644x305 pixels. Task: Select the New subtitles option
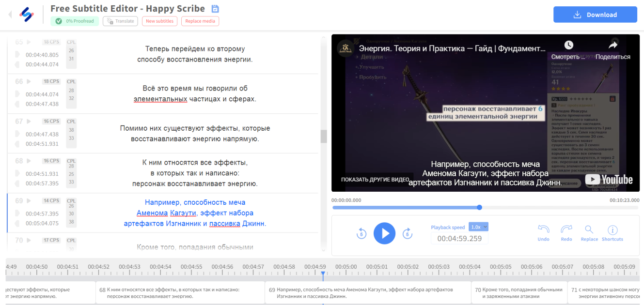[x=159, y=21]
